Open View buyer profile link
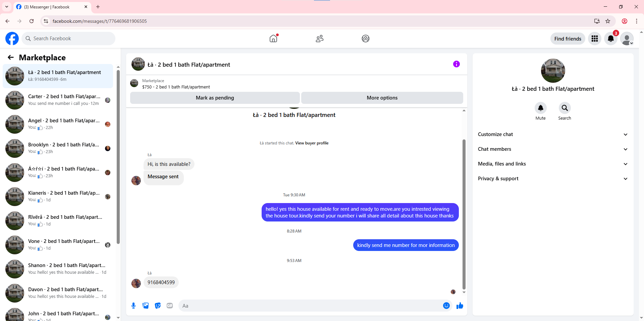This screenshot has height=321, width=644. click(312, 143)
